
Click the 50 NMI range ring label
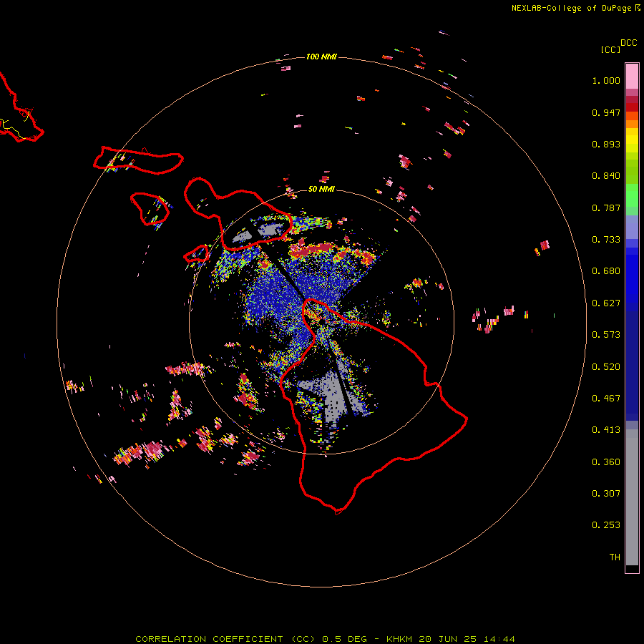(321, 189)
